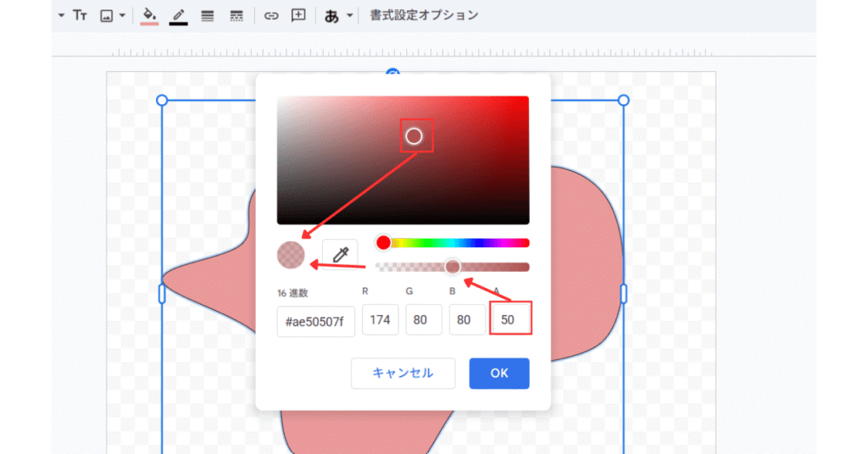Click the A alpha field 50

click(x=511, y=319)
